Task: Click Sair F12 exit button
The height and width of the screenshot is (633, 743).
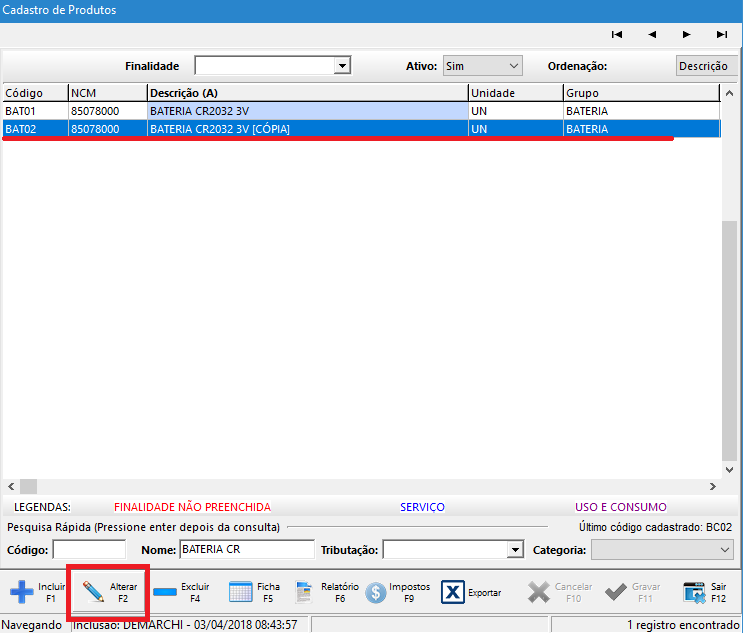Action: 705,592
